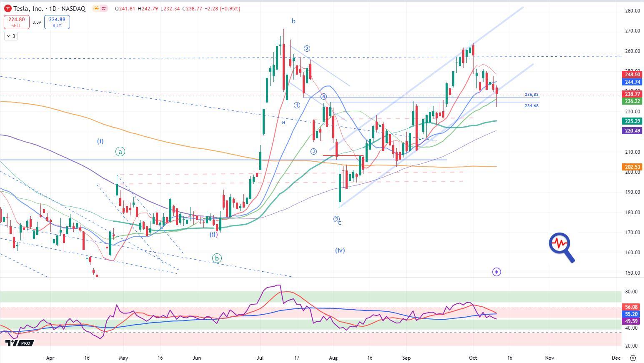Screen dimensions: 644x363
Task: Expand the collapsed indicators legend showing 3
Action: pos(11,36)
